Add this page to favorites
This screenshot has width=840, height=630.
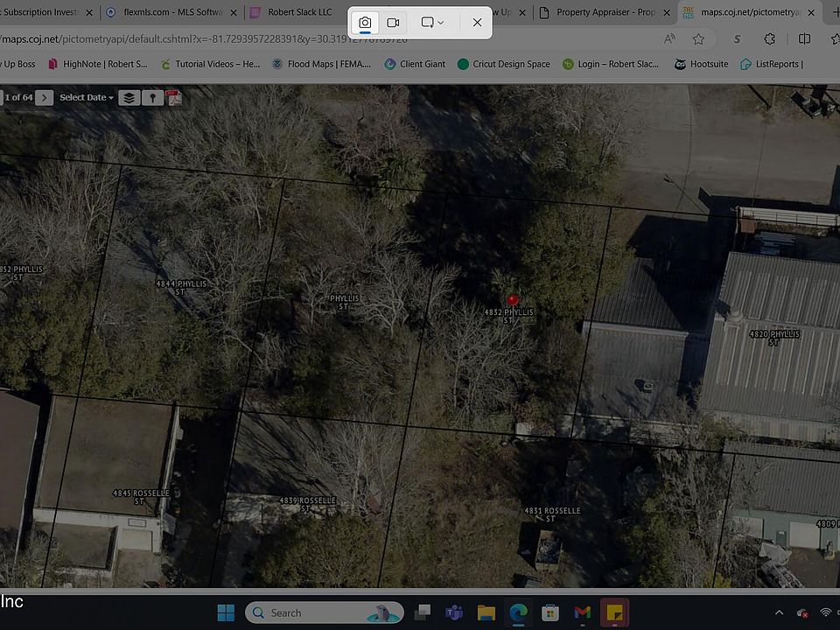[x=698, y=39]
